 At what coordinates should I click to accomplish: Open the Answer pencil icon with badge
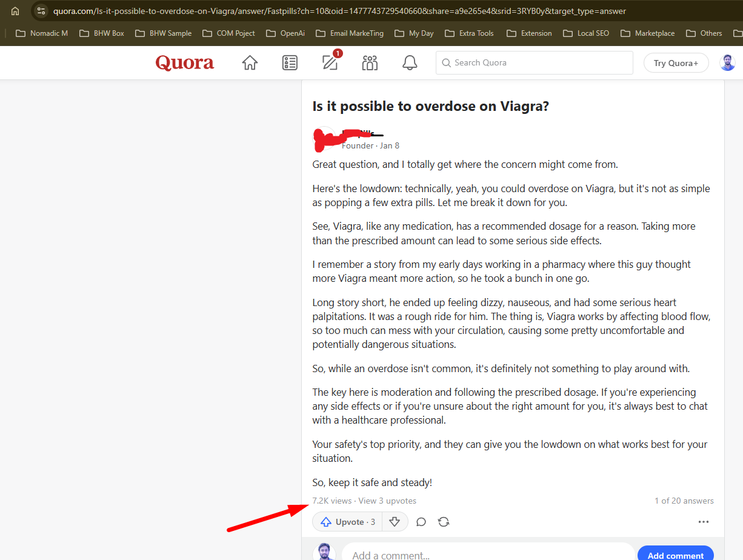coord(331,61)
